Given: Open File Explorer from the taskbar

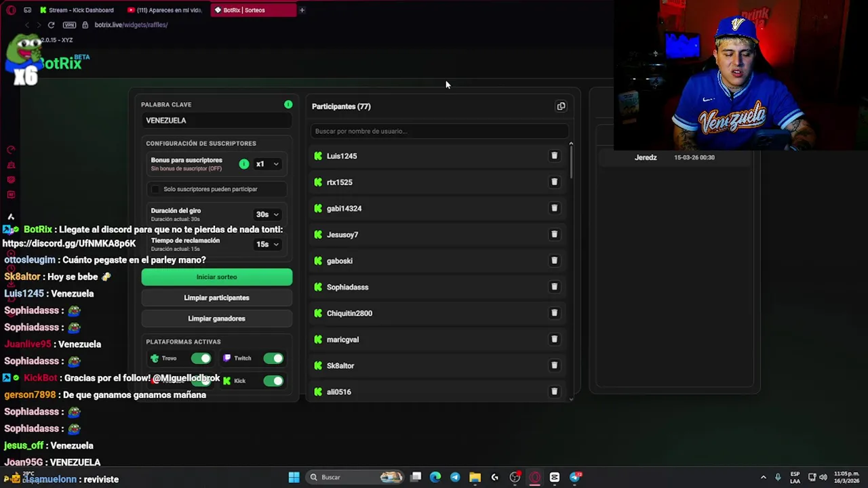Looking at the screenshot, I should pyautogui.click(x=475, y=477).
